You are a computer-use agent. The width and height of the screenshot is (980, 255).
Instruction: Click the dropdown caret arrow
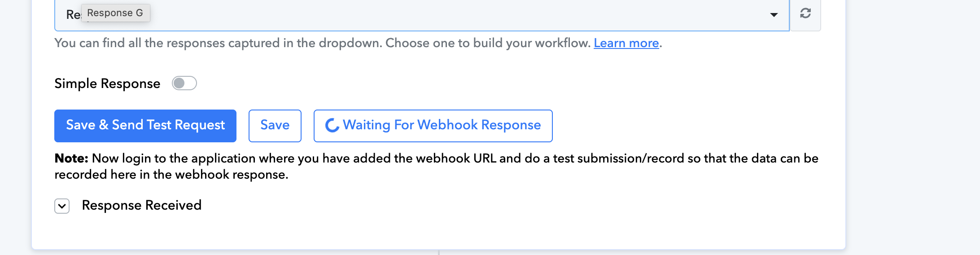click(x=774, y=15)
